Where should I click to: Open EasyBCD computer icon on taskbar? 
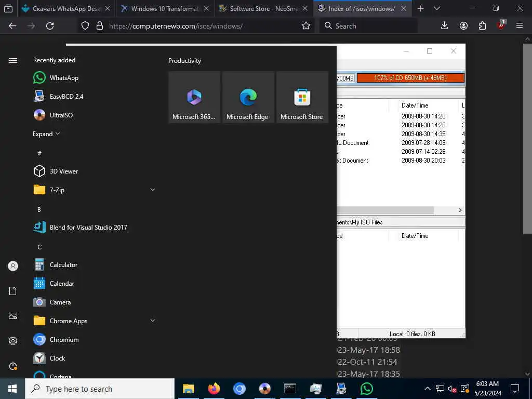click(341, 389)
